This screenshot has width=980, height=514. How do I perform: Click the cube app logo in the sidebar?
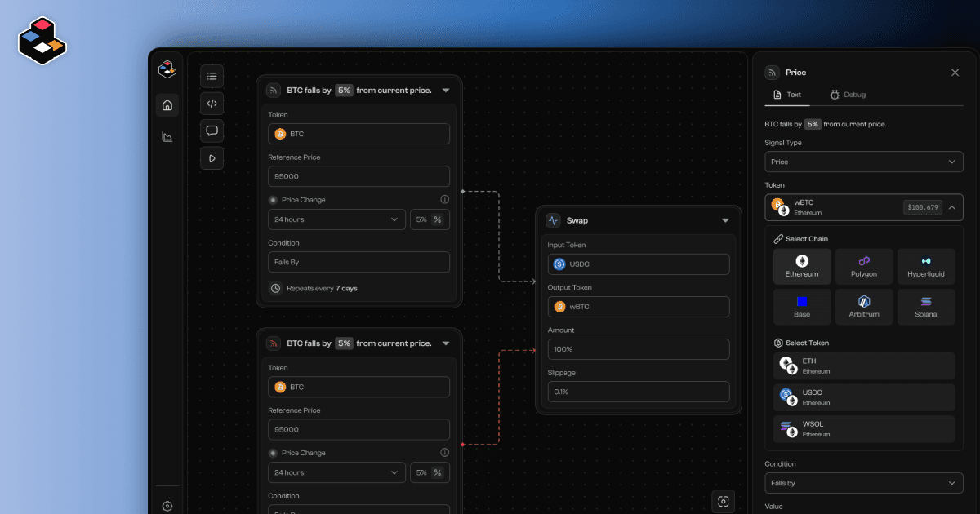[x=167, y=69]
